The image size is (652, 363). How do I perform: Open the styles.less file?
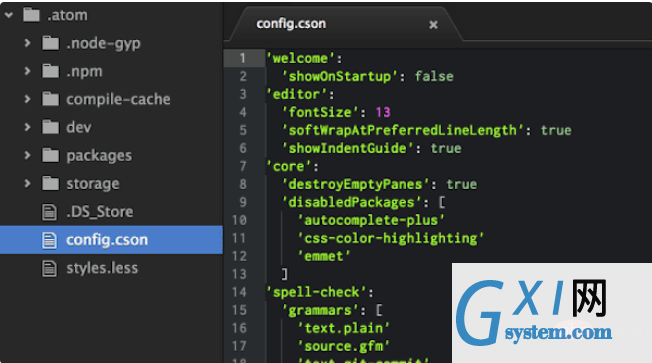[x=102, y=268]
